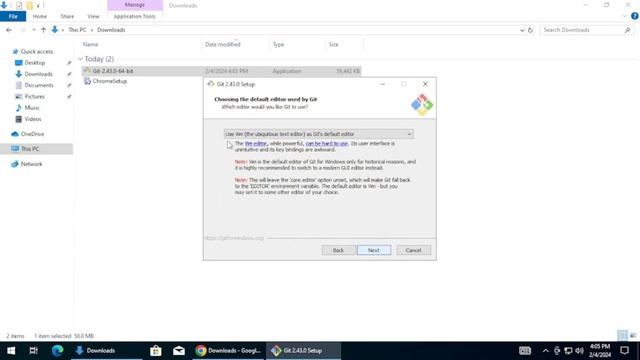Refresh the Downloads folder view

(x=530, y=30)
